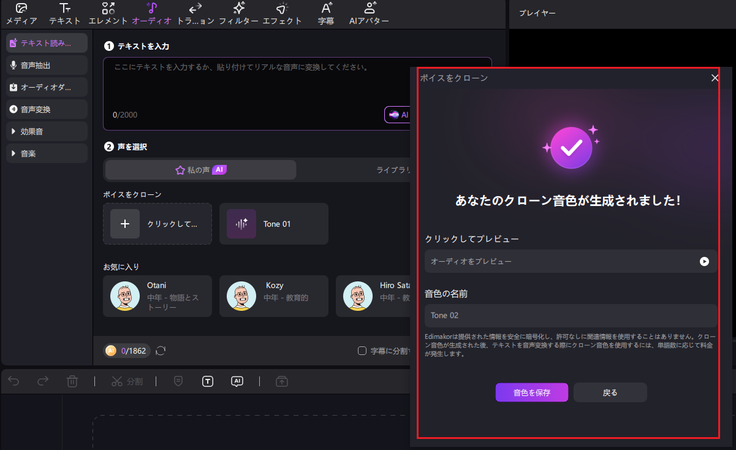The image size is (736, 450).
Task: Enable 字幕に分割 checkbox
Action: click(362, 351)
